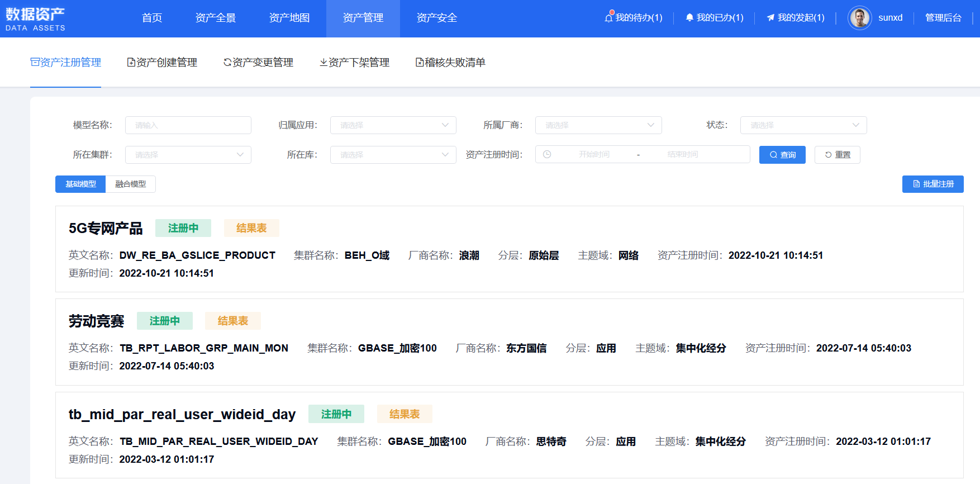Select the 基础模型 toggle
Image resolution: width=980 pixels, height=484 pixels.
(80, 184)
